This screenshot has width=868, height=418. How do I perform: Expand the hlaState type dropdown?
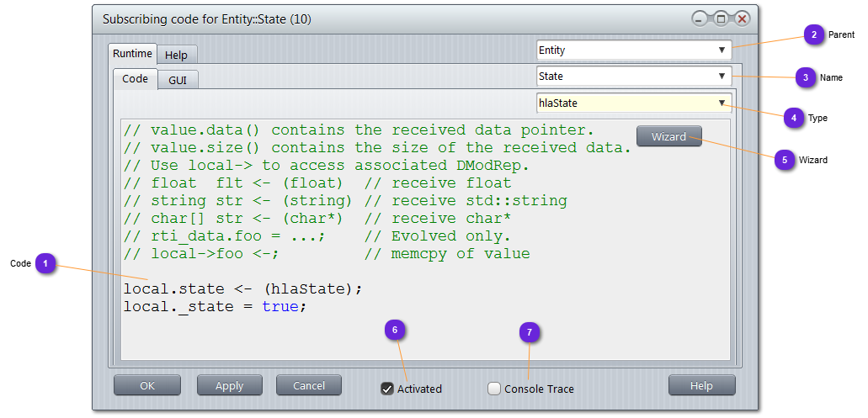(634, 103)
